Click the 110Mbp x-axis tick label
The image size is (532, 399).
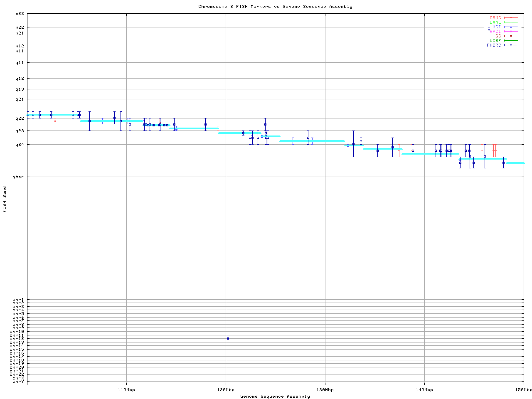tap(126, 390)
